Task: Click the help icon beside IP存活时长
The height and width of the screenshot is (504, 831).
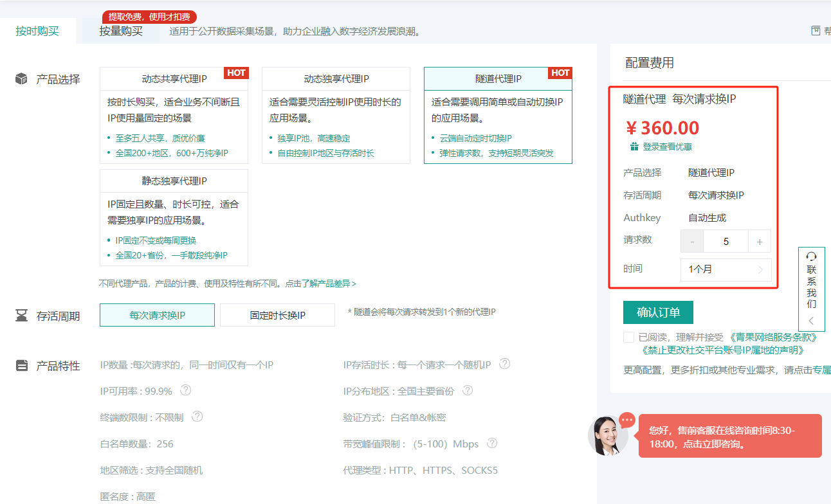Action: coord(505,364)
